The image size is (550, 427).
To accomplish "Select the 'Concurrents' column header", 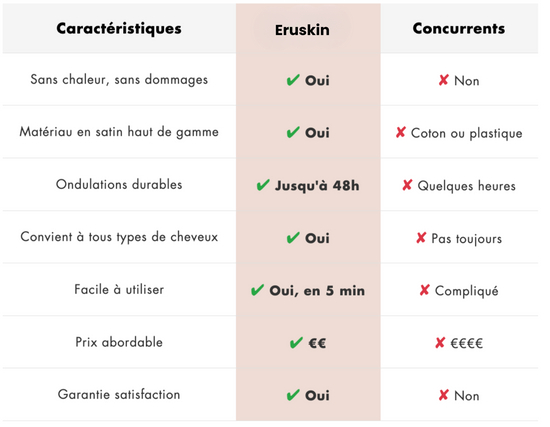I will click(459, 28).
